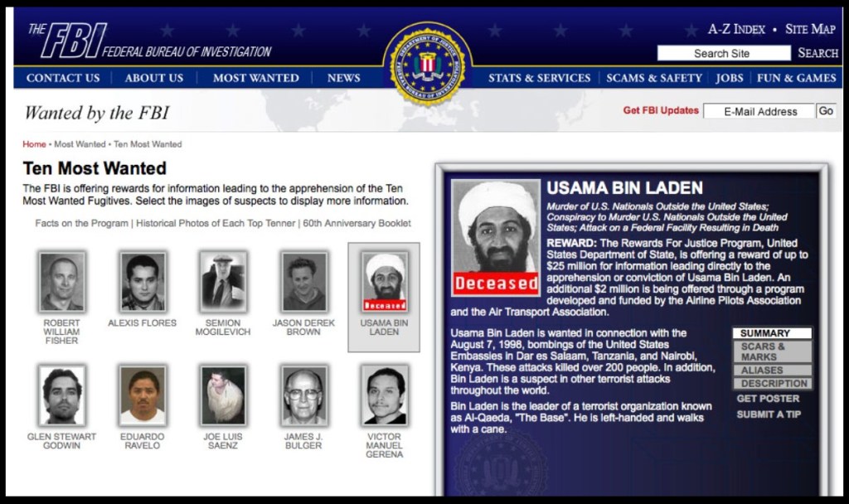The height and width of the screenshot is (504, 849).
Task: Click Submit a Tip link
Action: 769,414
